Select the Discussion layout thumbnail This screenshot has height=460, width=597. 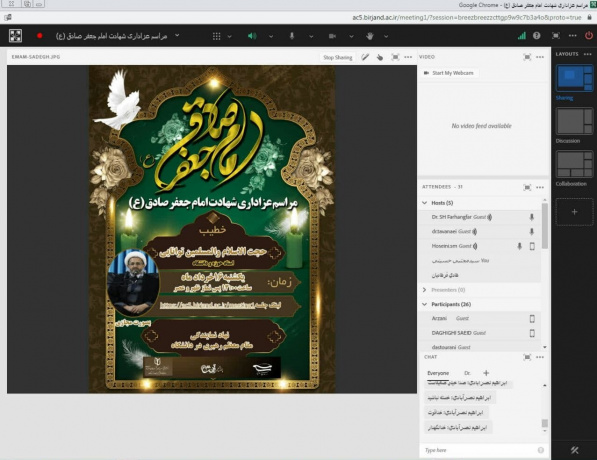point(574,121)
